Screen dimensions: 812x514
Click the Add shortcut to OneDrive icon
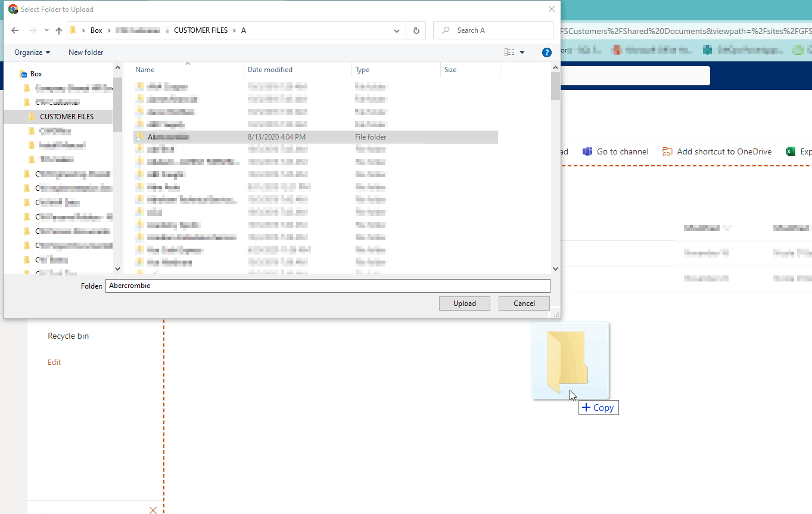[x=667, y=151]
